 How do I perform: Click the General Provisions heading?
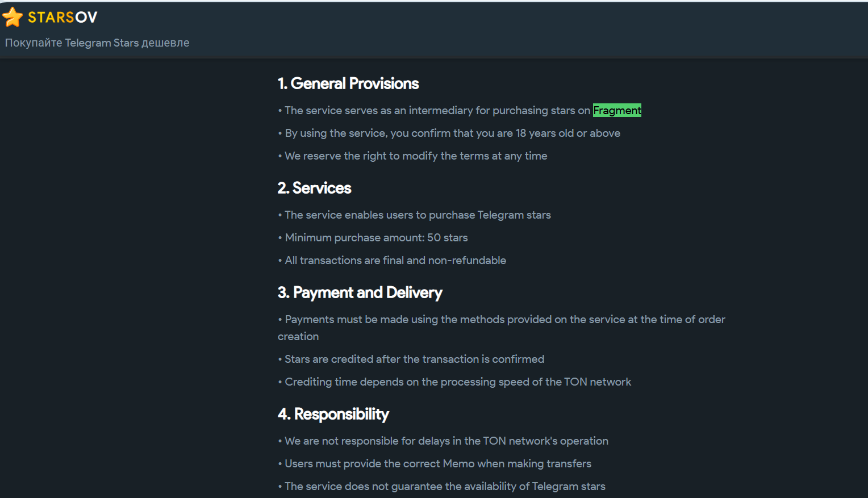click(348, 83)
